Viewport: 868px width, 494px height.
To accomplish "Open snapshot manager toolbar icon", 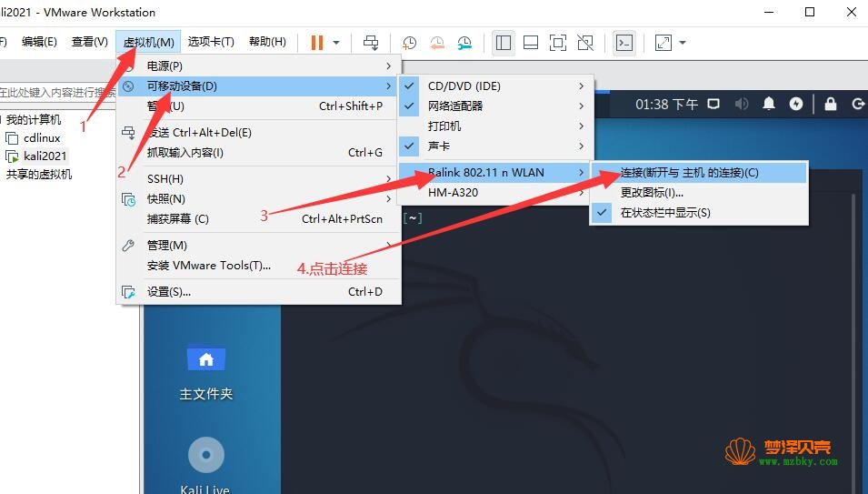I will tap(464, 43).
